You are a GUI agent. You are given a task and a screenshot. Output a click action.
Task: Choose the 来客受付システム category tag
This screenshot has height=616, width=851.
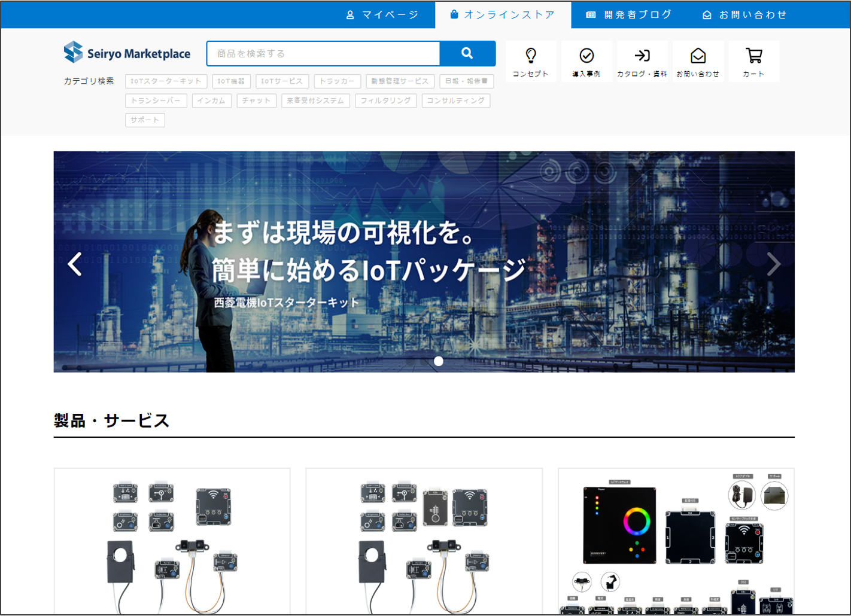(315, 100)
